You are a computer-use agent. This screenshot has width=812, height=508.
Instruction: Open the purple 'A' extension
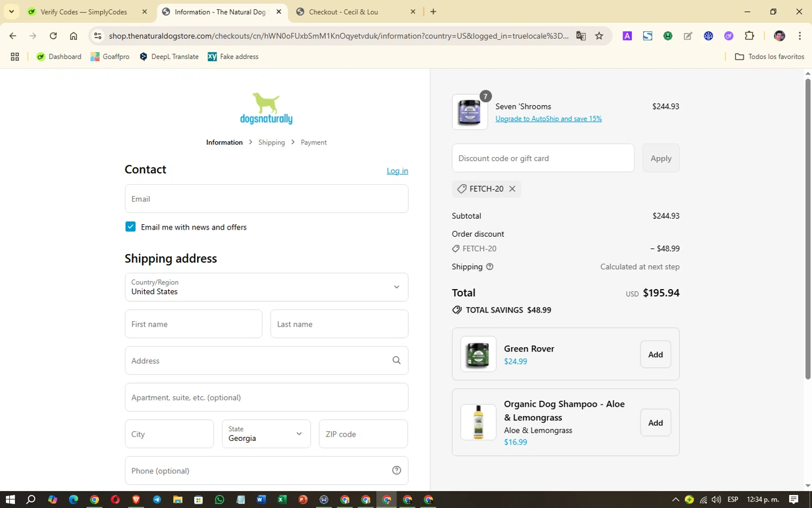coord(627,36)
